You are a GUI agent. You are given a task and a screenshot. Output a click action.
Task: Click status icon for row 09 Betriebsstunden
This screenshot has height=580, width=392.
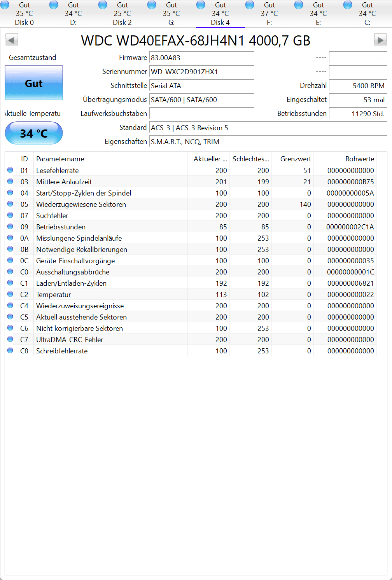(x=10, y=226)
